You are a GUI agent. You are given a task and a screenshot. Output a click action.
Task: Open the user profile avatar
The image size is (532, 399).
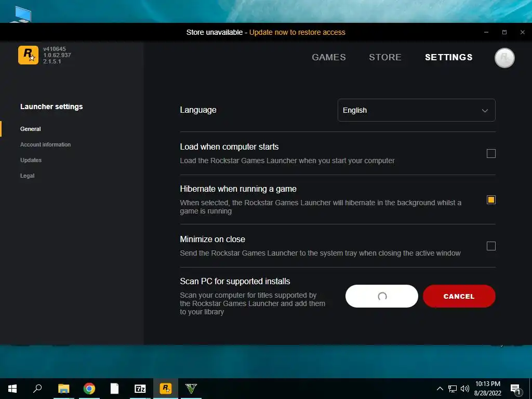[x=504, y=58]
